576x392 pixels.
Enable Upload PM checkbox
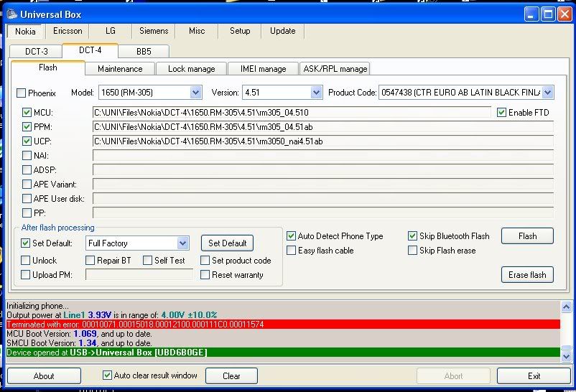[25, 274]
